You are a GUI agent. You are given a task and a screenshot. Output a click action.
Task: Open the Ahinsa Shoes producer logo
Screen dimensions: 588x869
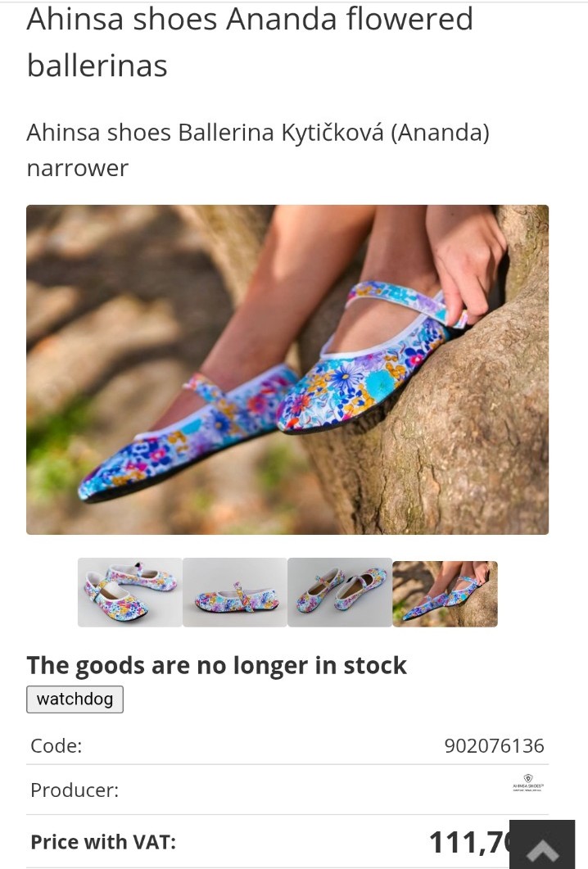pyautogui.click(x=527, y=783)
